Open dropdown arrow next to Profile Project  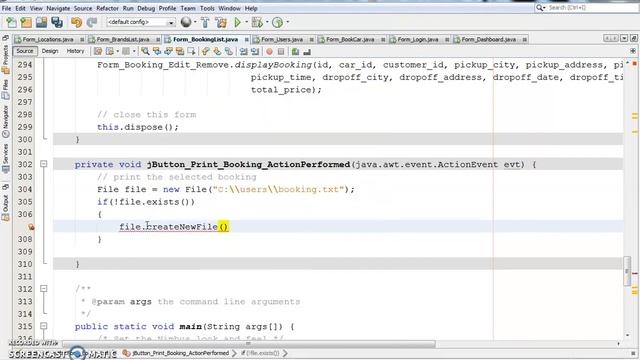[287, 22]
